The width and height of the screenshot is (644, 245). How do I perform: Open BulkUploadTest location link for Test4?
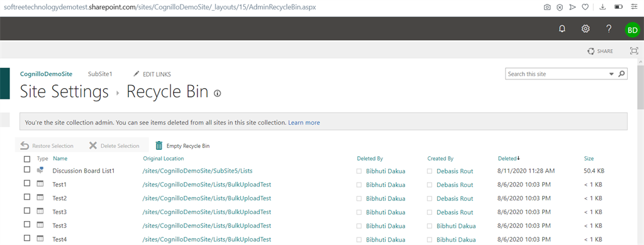click(206, 239)
